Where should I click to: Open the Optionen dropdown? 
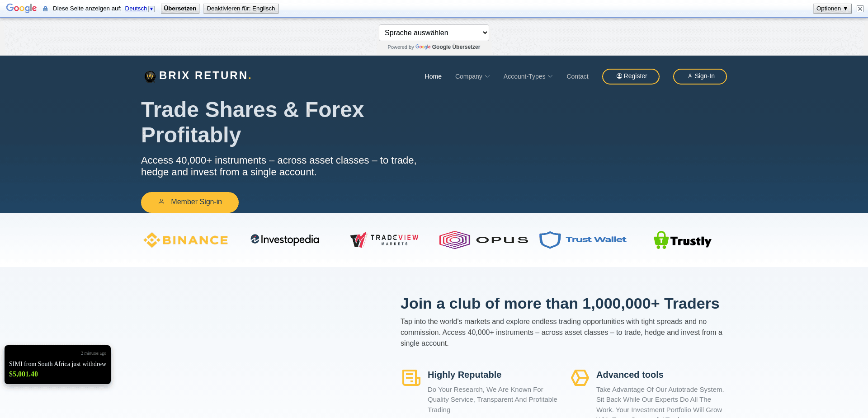832,8
